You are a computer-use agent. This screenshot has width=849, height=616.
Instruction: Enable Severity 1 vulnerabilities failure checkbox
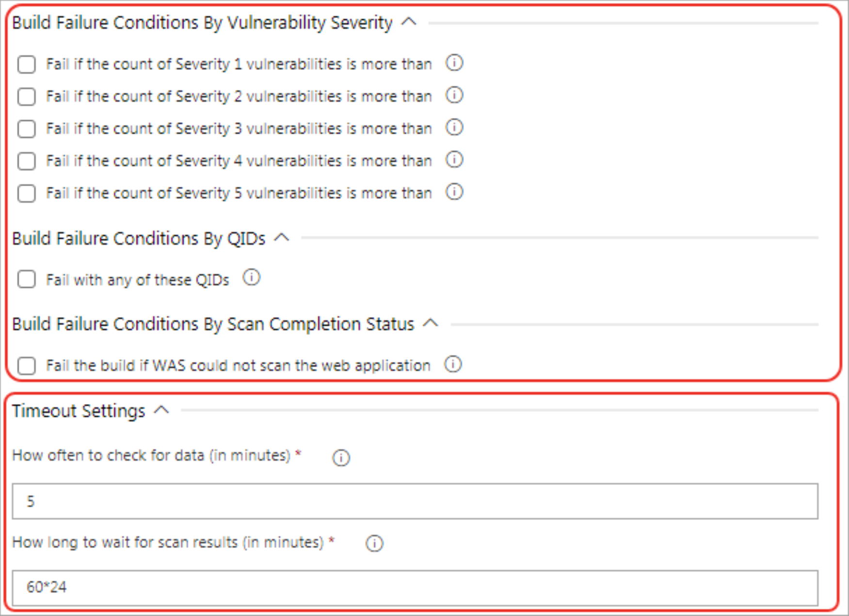[27, 65]
